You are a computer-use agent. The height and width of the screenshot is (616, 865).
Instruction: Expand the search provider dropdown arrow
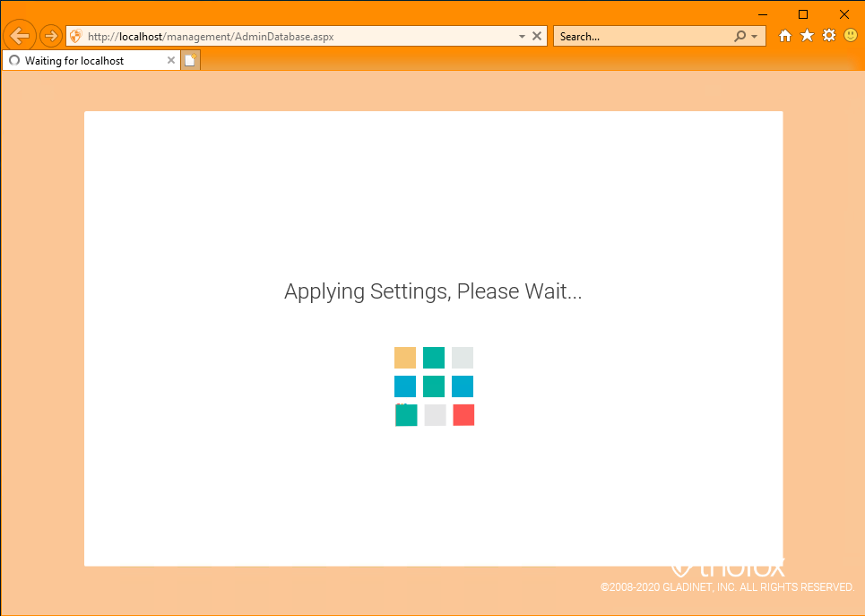point(755,37)
